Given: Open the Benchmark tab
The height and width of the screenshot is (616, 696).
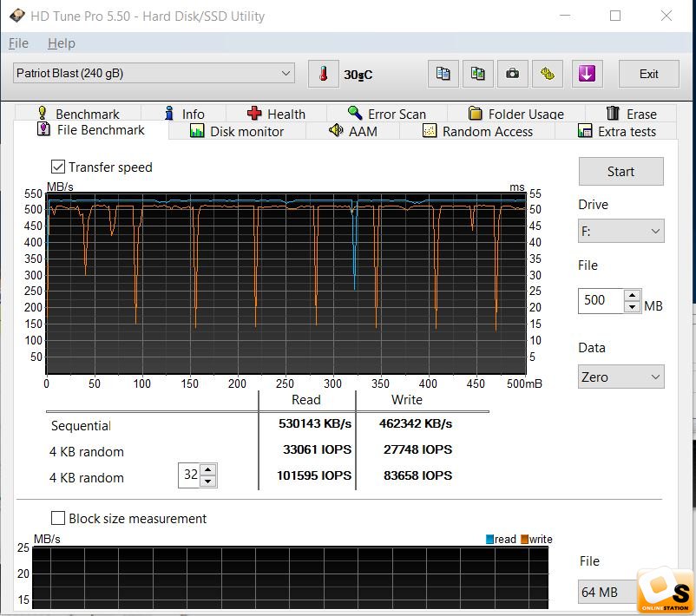Looking at the screenshot, I should (x=79, y=114).
